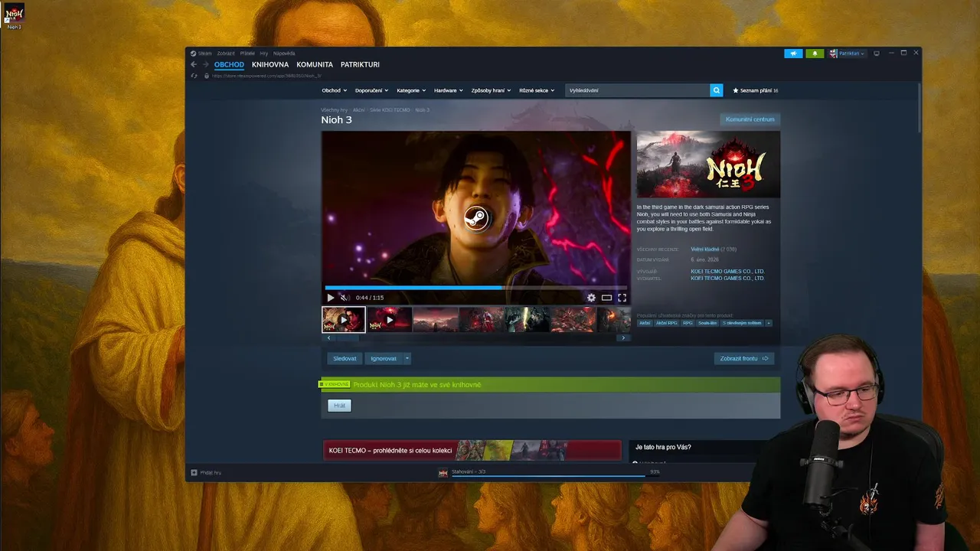The height and width of the screenshot is (551, 980).
Task: Open the Zobrazit menu
Action: pyautogui.click(x=226, y=54)
